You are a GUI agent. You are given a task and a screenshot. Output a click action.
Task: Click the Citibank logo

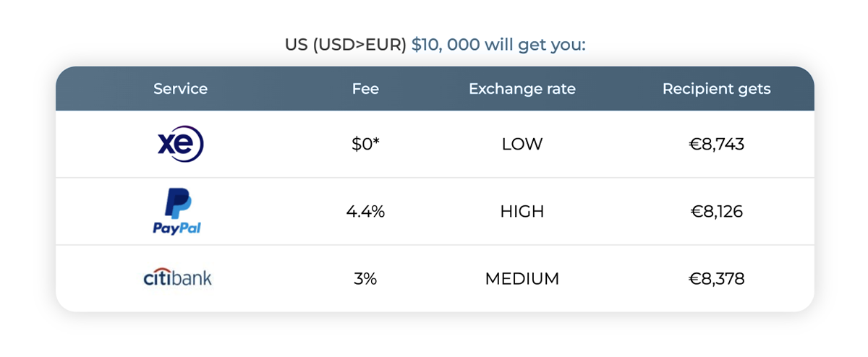[x=178, y=278]
